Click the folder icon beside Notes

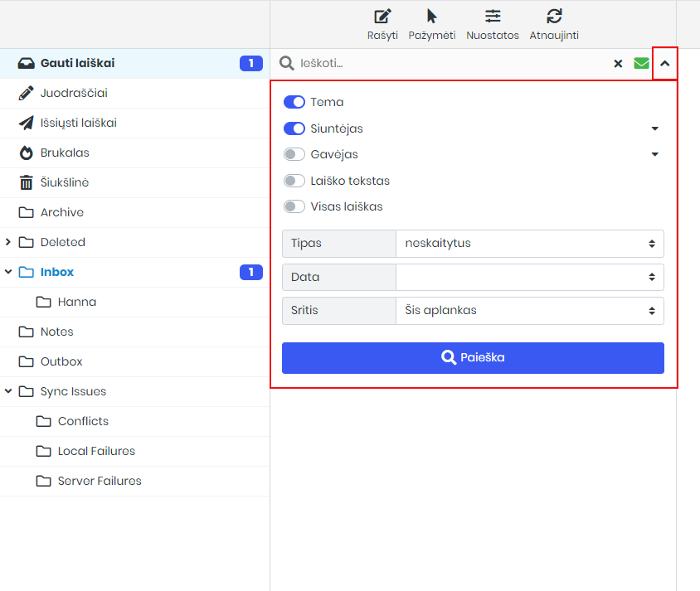click(26, 332)
